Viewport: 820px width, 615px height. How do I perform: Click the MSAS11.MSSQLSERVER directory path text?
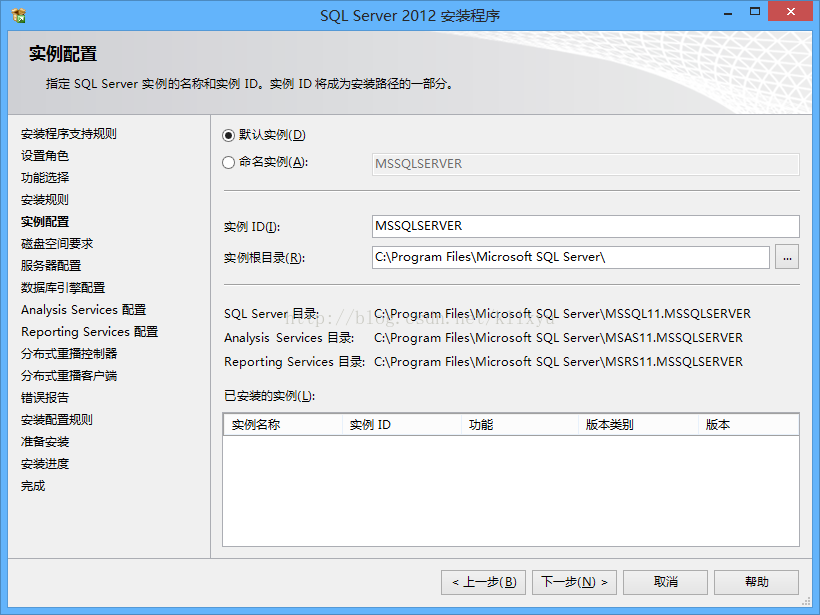point(558,338)
